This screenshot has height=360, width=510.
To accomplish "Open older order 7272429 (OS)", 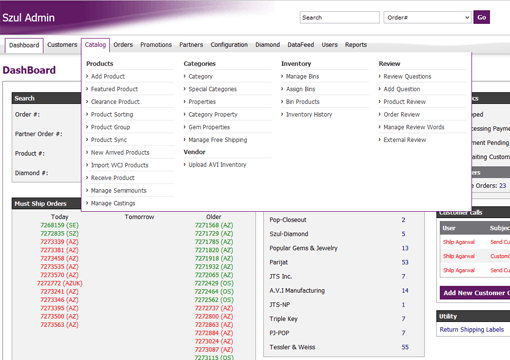I will [214, 283].
